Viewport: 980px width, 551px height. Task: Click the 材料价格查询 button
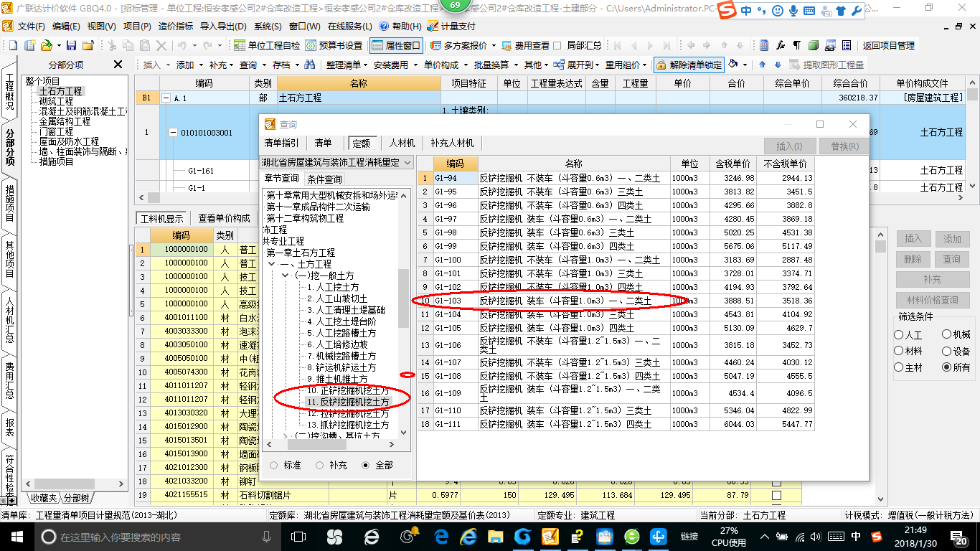(931, 301)
